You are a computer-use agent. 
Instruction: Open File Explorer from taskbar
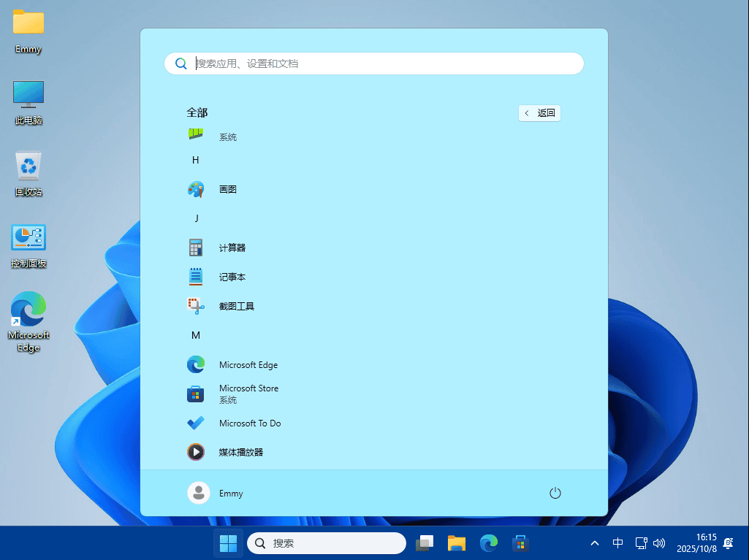[457, 543]
